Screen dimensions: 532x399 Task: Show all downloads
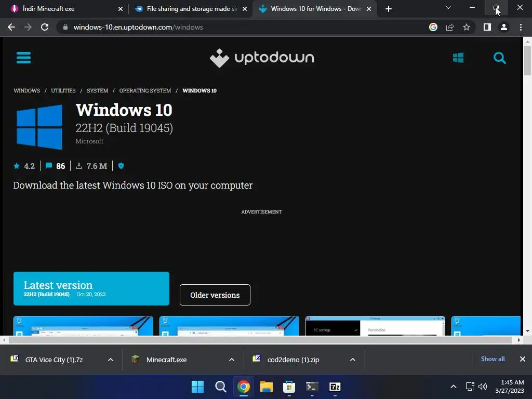tap(493, 359)
